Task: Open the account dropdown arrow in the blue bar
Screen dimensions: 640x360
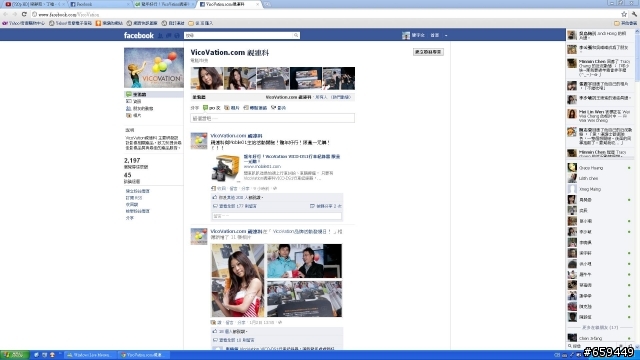Action: pyautogui.click(x=446, y=36)
